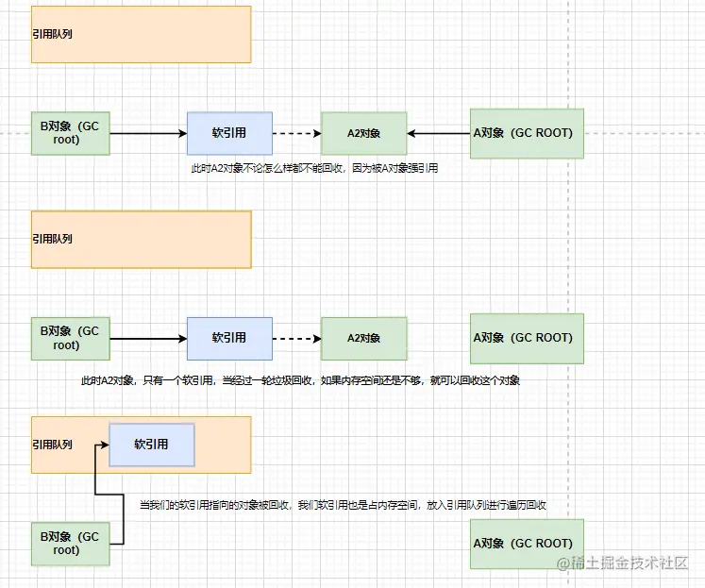
Task: Select the A对象 (GC ROOT) box in the bottom diagram
Action: click(527, 544)
